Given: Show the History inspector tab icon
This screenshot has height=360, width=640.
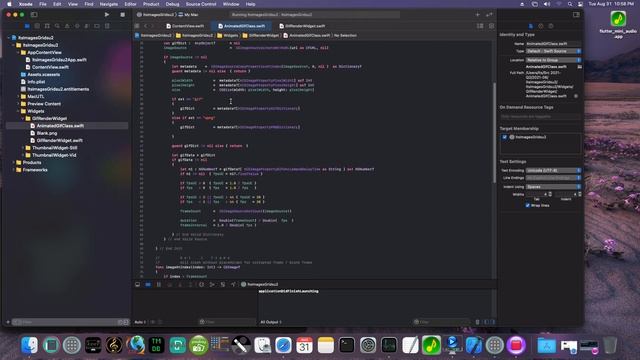Looking at the screenshot, I should (x=541, y=26).
